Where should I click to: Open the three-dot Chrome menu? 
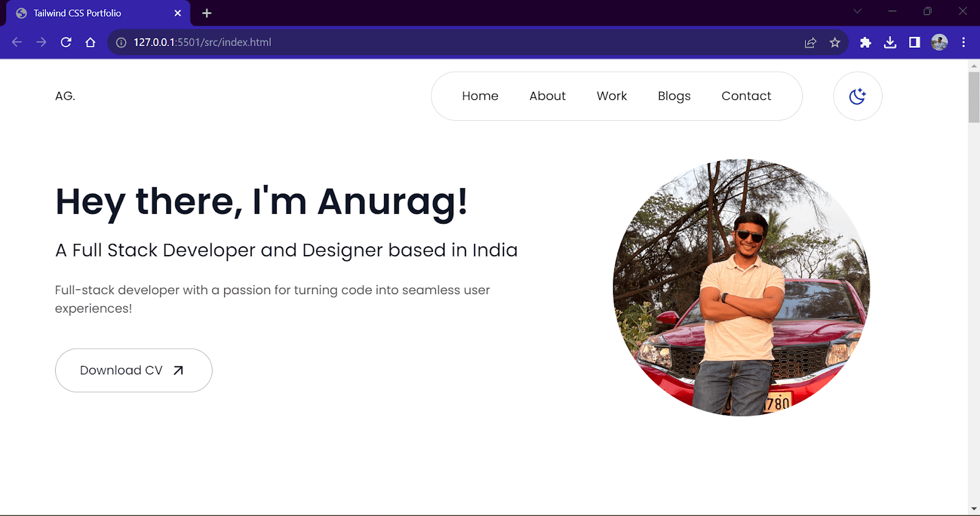point(963,42)
